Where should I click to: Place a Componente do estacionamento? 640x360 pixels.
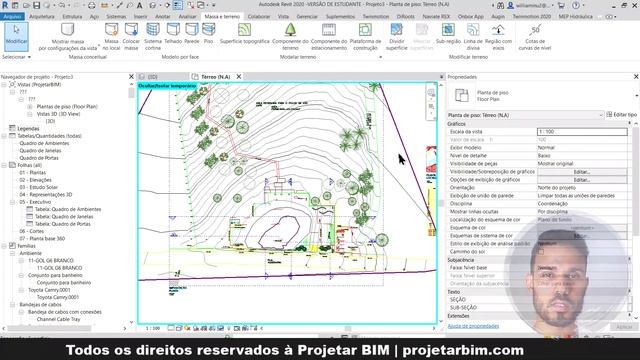click(329, 37)
